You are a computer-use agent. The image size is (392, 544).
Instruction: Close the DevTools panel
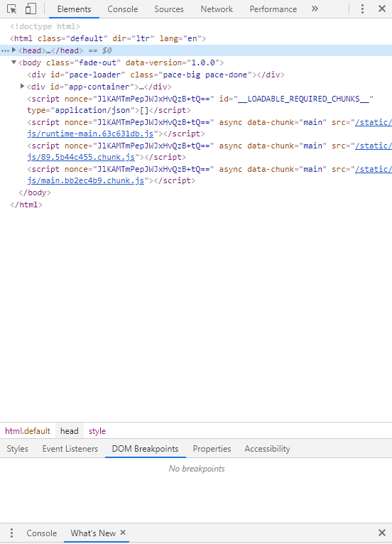[x=382, y=9]
